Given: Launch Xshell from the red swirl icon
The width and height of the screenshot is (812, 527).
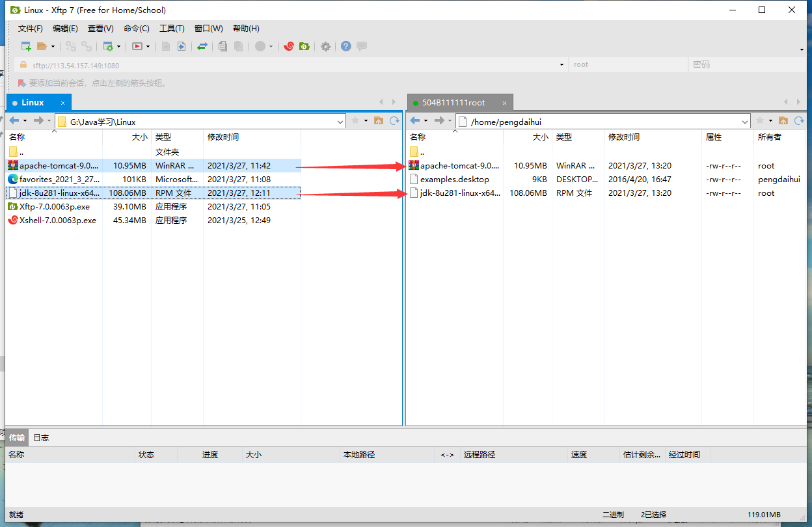Looking at the screenshot, I should tap(288, 46).
